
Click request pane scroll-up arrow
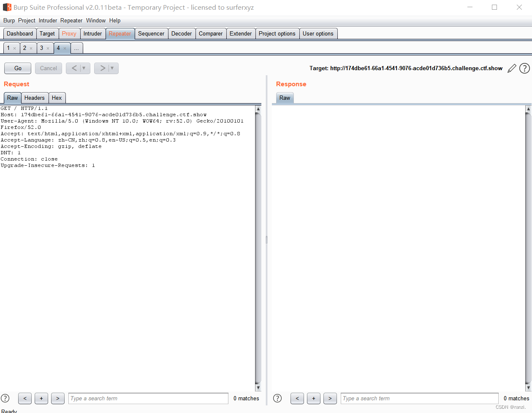(258, 109)
